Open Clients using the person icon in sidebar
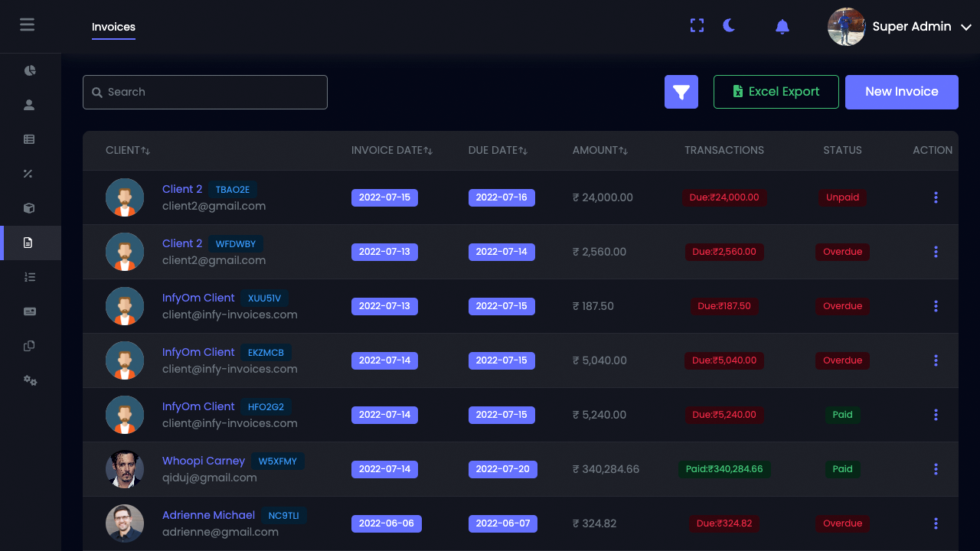The width and height of the screenshot is (980, 551). pyautogui.click(x=29, y=104)
